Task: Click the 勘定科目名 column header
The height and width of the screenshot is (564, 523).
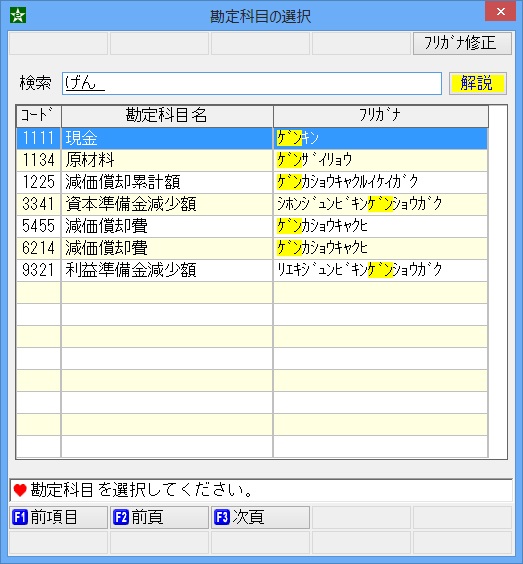Action: [167, 116]
